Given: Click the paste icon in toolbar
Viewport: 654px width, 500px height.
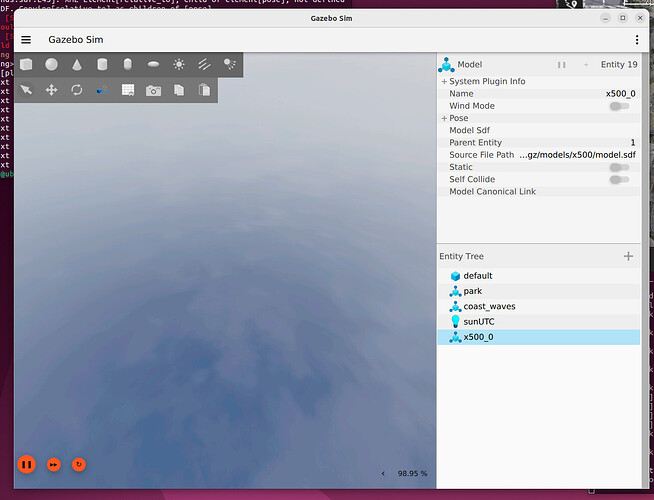Looking at the screenshot, I should [x=204, y=90].
